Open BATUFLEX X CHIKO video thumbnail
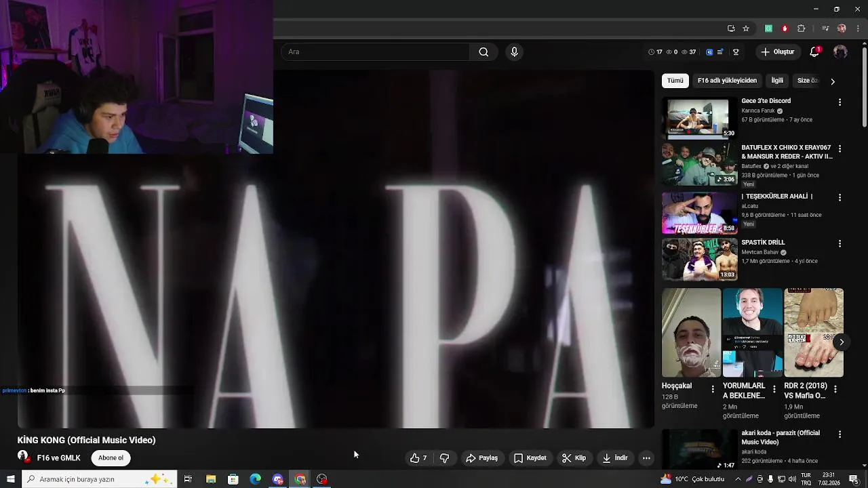The width and height of the screenshot is (868, 488). click(x=699, y=165)
